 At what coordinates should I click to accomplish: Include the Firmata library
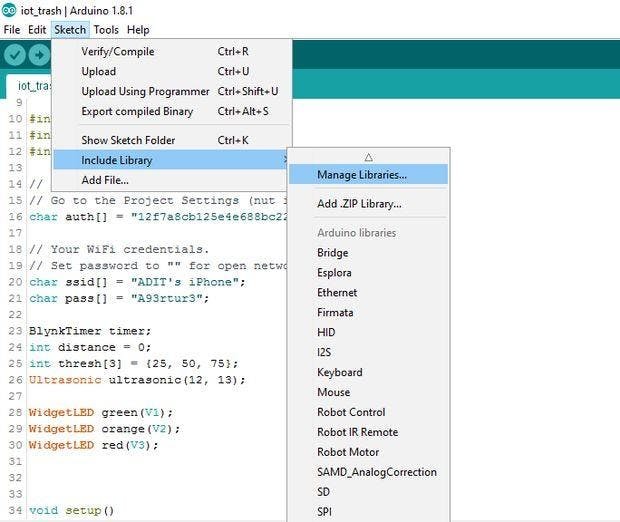pyautogui.click(x=369, y=312)
